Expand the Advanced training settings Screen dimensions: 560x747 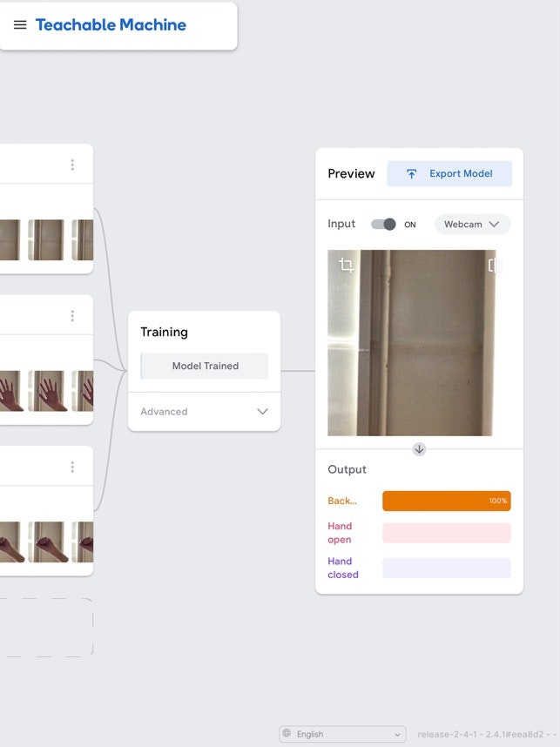click(205, 412)
